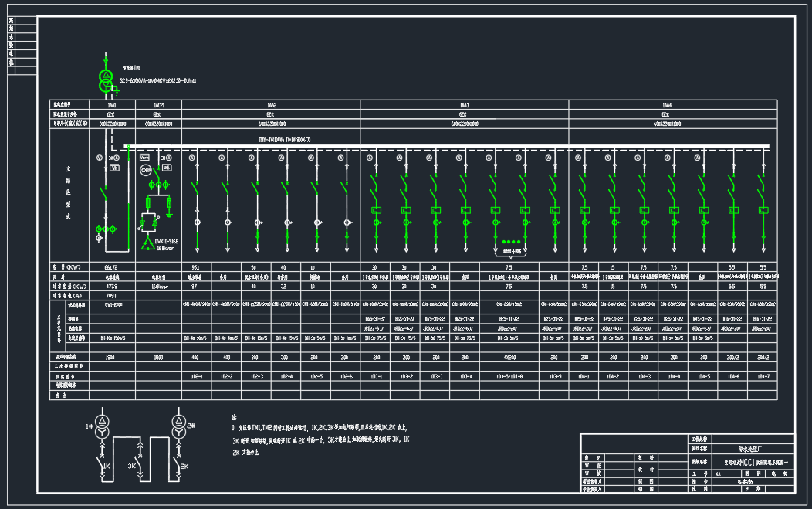This screenshot has width=812, height=509.
Task: Select the COSφ power factor meter symbol
Action: (x=145, y=171)
